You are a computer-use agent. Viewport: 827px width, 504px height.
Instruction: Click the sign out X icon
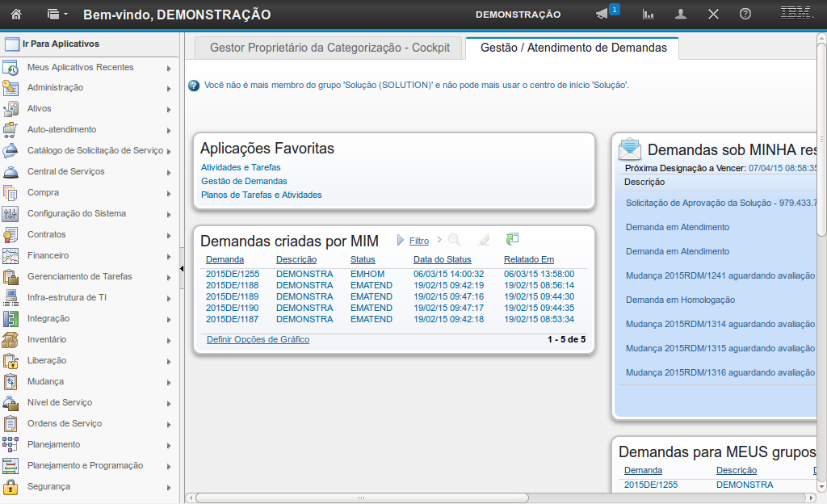713,14
